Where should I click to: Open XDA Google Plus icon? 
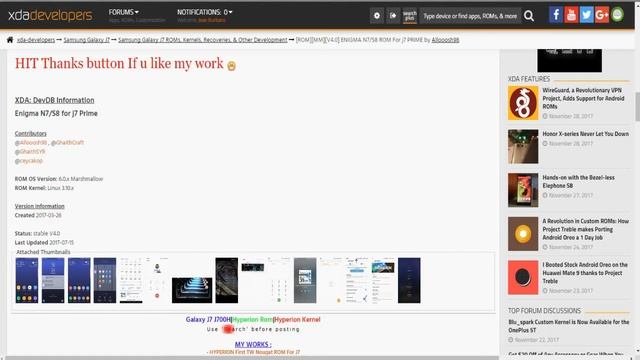[602, 15]
